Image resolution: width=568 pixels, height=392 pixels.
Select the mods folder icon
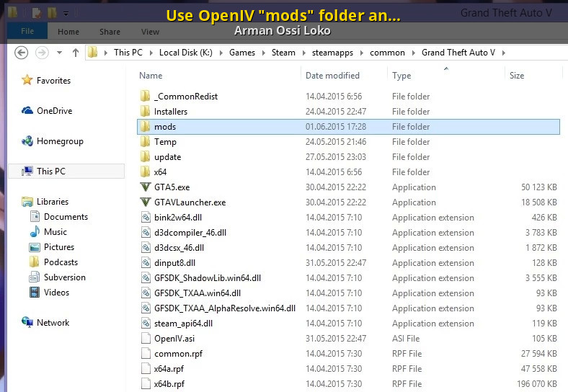(x=145, y=127)
